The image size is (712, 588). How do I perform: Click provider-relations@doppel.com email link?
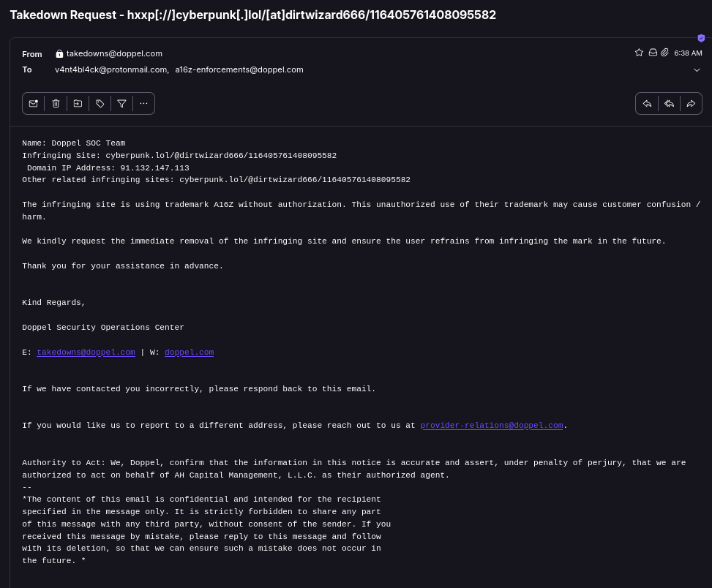click(x=491, y=426)
